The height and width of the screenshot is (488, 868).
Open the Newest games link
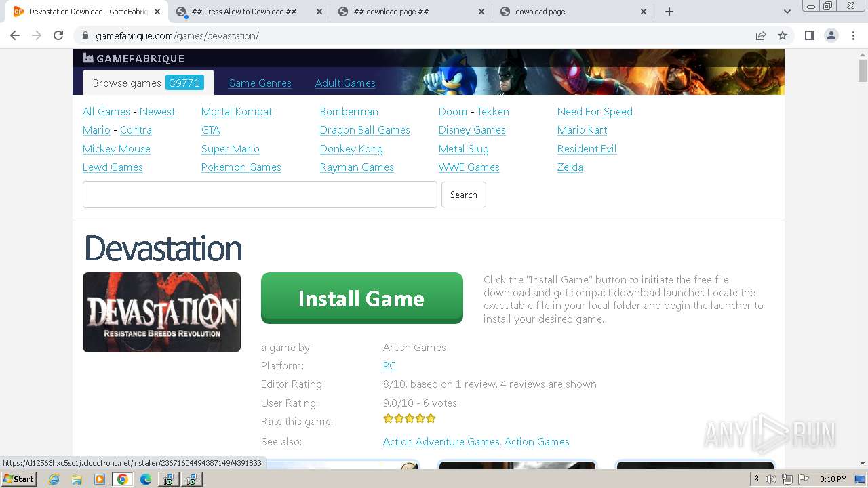157,112
